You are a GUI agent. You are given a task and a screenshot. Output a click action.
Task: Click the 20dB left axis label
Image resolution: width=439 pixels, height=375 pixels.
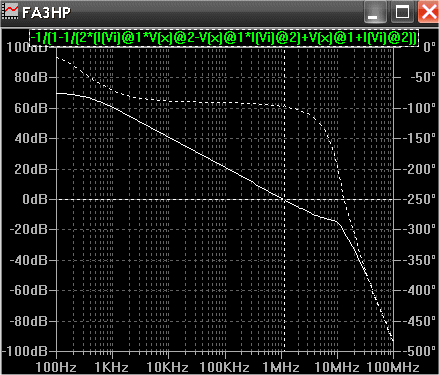(x=31, y=169)
